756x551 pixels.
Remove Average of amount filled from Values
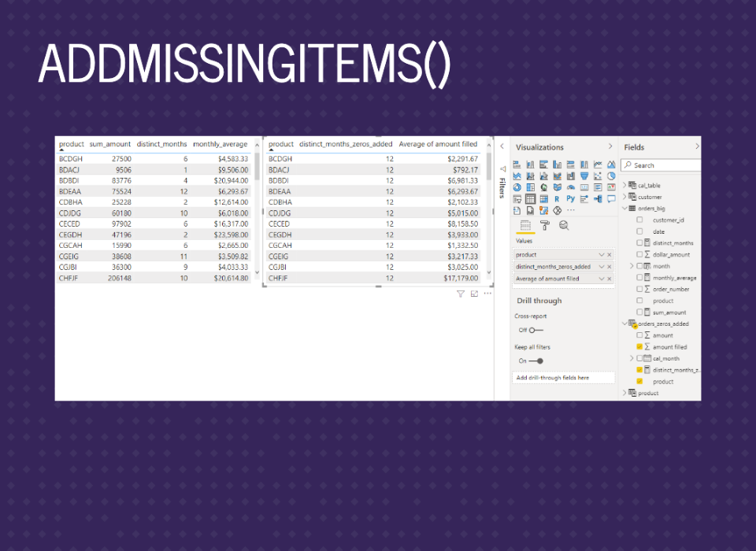tap(610, 279)
